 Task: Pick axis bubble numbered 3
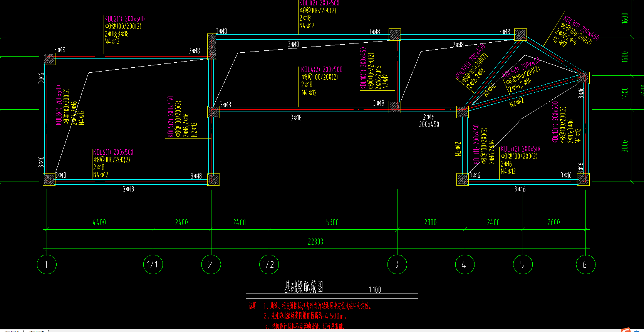[x=397, y=264]
